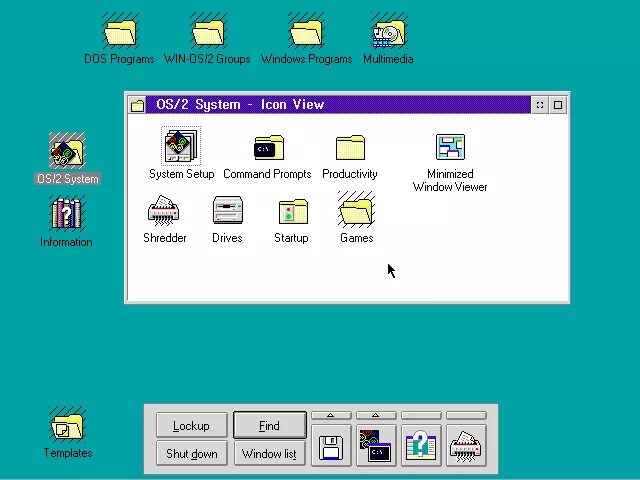Open the Productivity folder icon
This screenshot has height=480, width=640.
click(350, 147)
